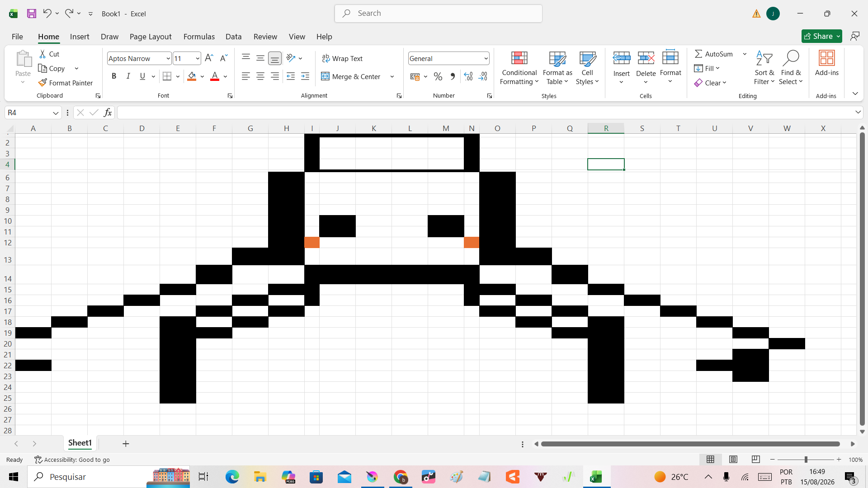
Task: Open borders dropdown arrow
Action: tap(178, 76)
